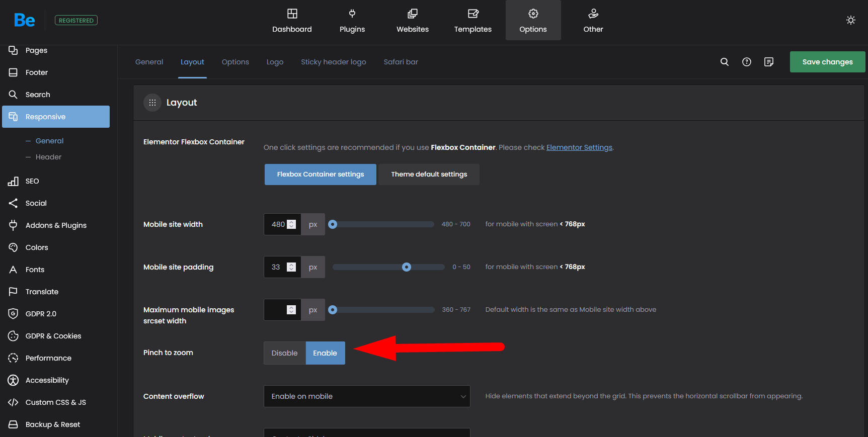This screenshot has height=437, width=868.
Task: Click Mobile site width stepper arrows
Action: (291, 224)
